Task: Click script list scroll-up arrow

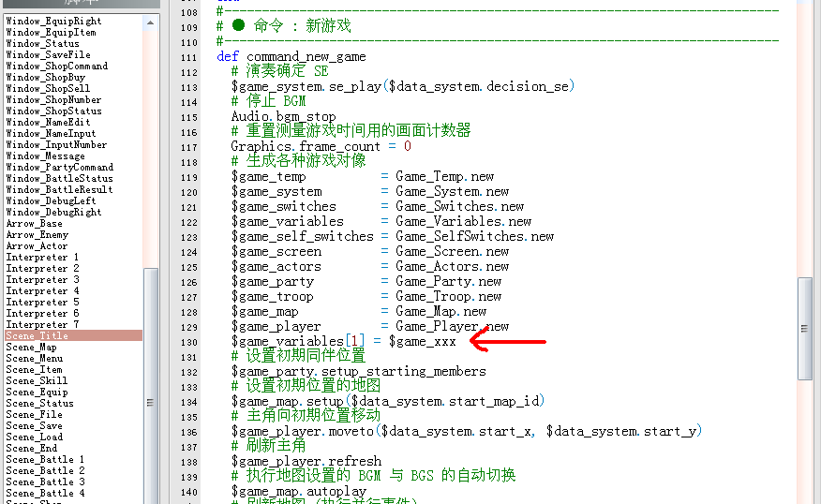Action: [150, 22]
